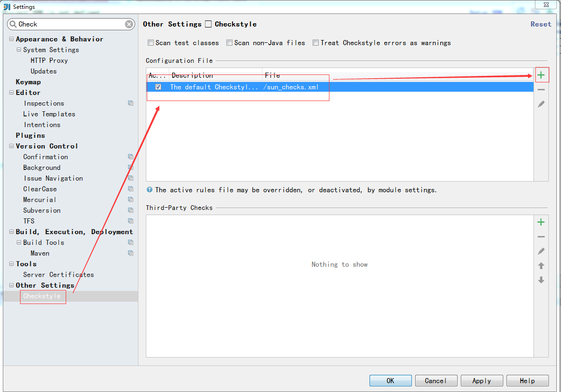Click the project-level icon beside Subversion

coord(130,210)
